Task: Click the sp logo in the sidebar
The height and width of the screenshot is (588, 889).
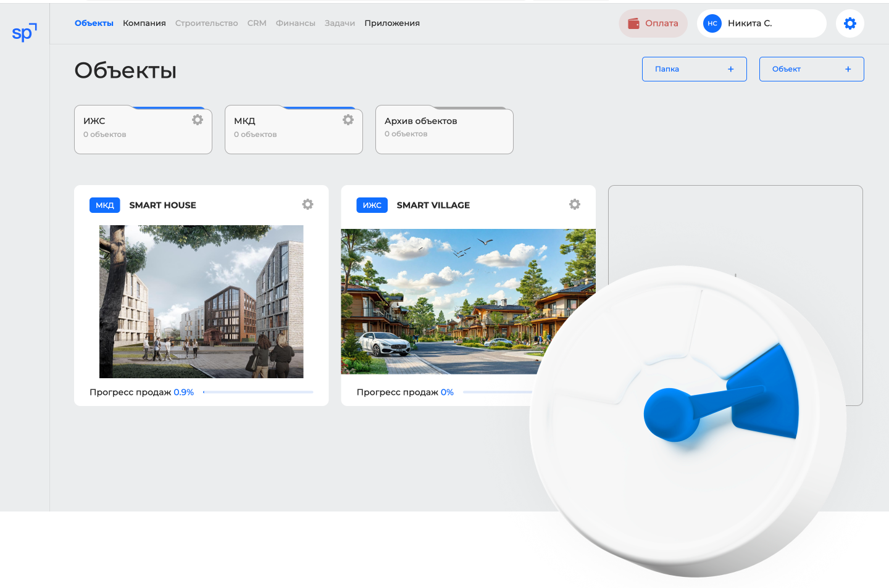Action: [25, 32]
